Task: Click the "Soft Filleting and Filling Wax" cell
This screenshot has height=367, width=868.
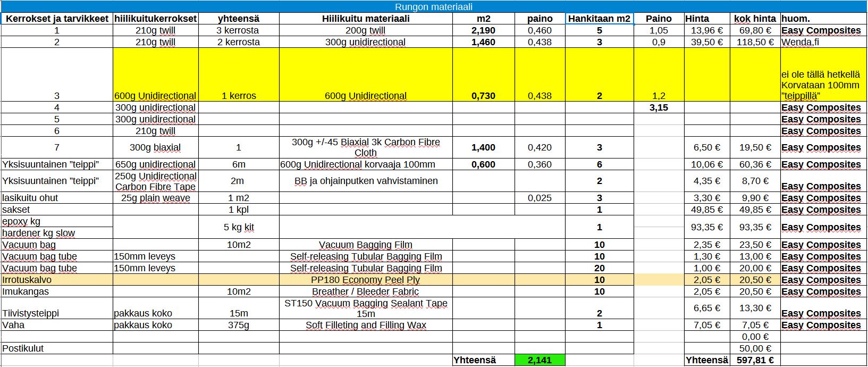Action: point(366,325)
